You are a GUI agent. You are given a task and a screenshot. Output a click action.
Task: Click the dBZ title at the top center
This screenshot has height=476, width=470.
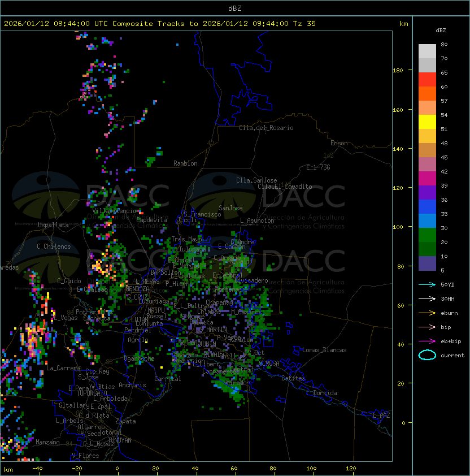click(235, 8)
